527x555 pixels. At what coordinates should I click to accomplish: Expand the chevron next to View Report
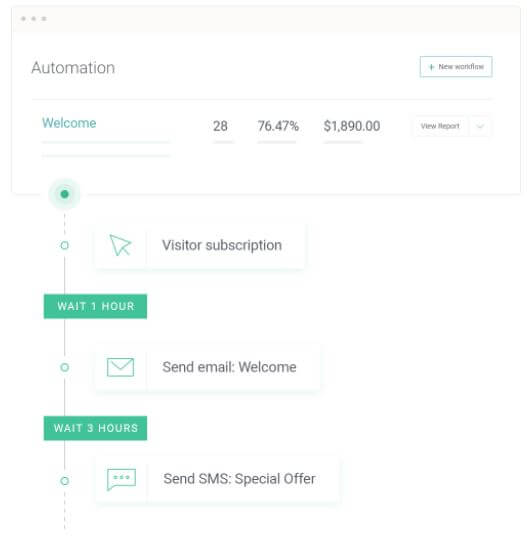480,126
